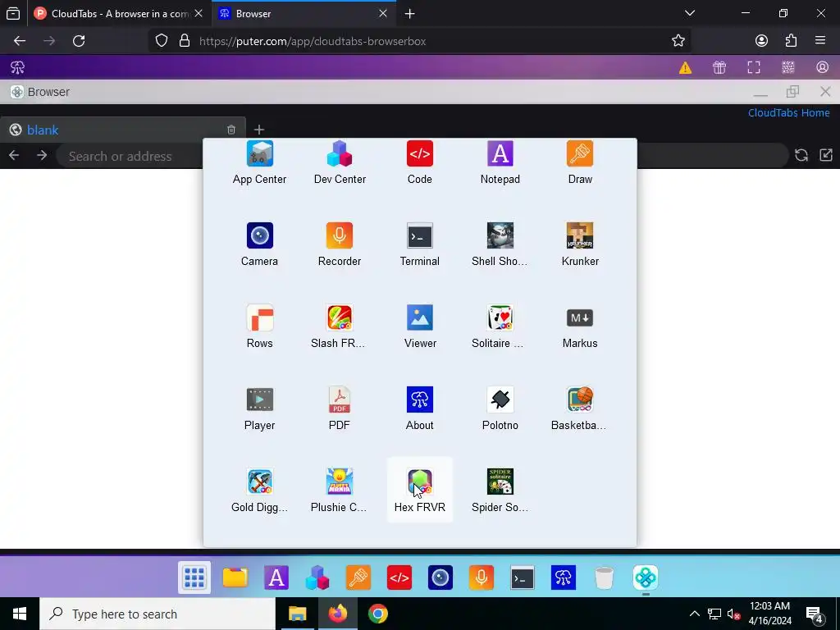
Task: Go back in CloudTabs browser
Action: coord(14,155)
